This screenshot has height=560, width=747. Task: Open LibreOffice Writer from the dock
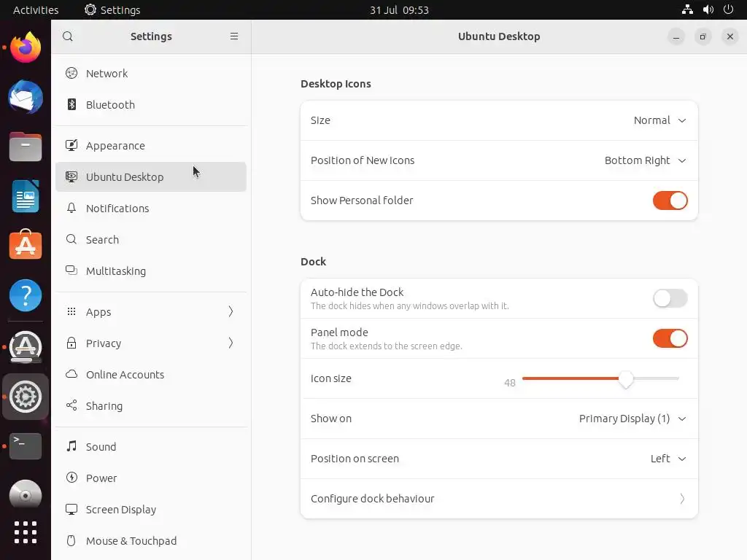pos(26,196)
